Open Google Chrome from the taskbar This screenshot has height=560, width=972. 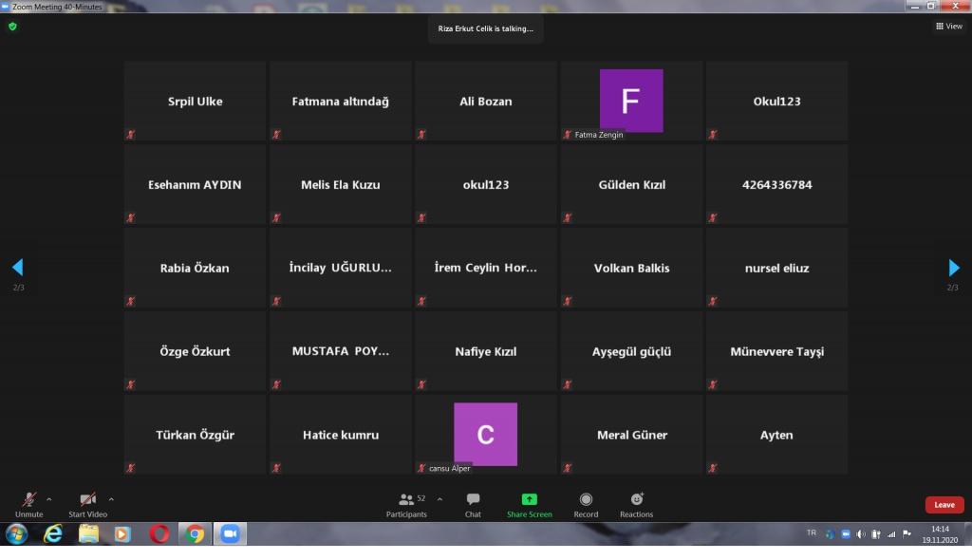(195, 534)
